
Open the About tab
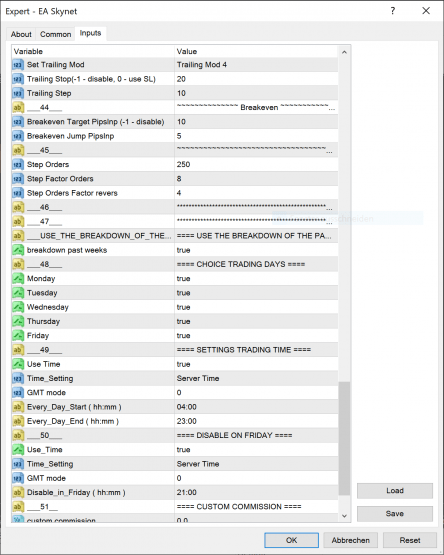pos(21,34)
